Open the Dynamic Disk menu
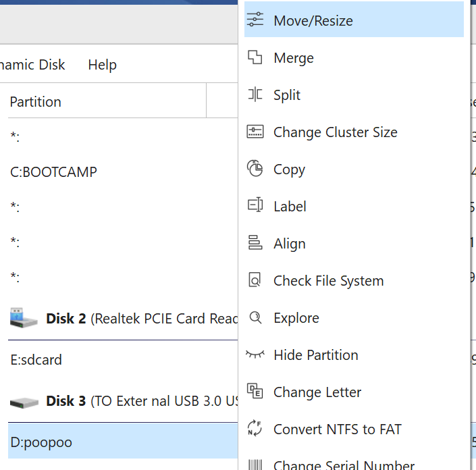476x470 pixels. pyautogui.click(x=32, y=65)
